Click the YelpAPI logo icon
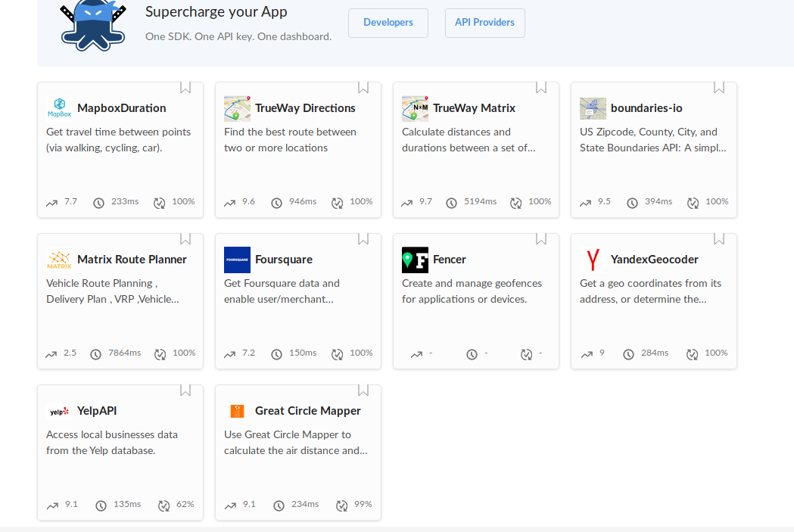Viewport: 794px width, 532px height. coord(59,411)
